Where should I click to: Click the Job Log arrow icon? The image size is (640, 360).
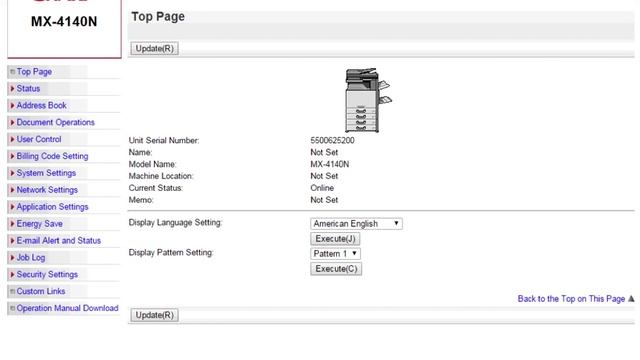click(12, 258)
